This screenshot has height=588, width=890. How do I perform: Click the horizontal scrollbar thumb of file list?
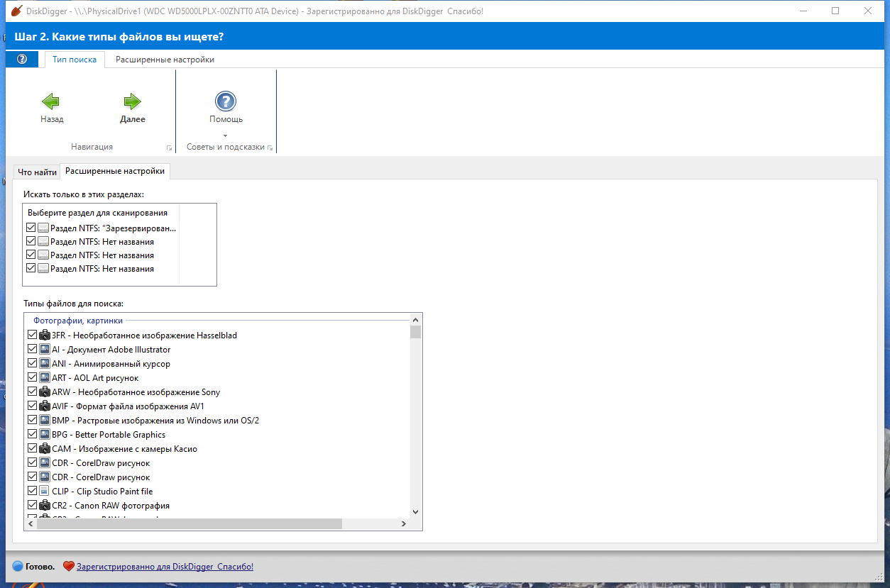(x=189, y=523)
